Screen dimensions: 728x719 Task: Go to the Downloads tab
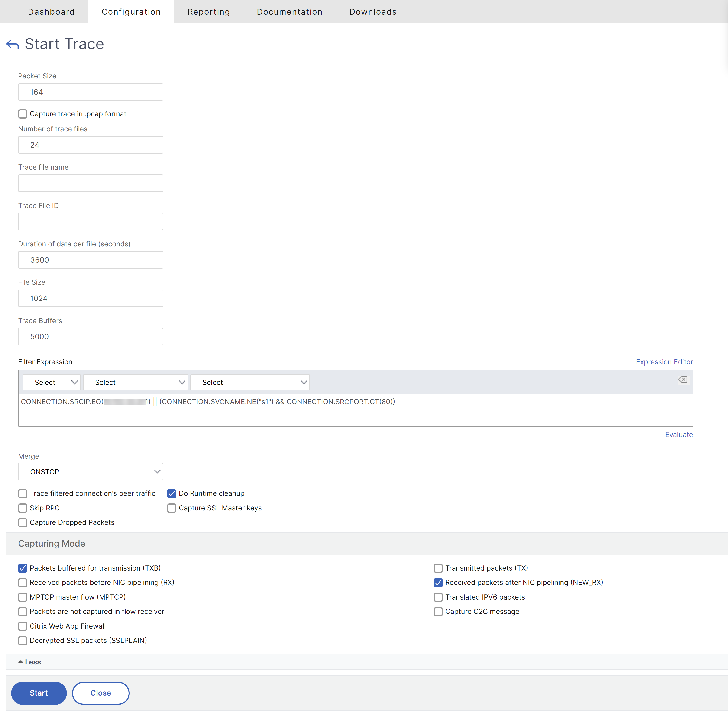[373, 12]
